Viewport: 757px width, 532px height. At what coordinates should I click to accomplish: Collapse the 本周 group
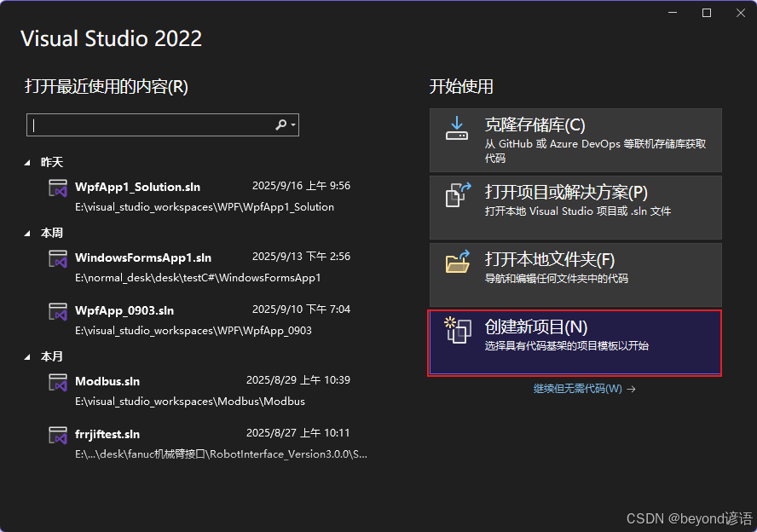point(27,234)
